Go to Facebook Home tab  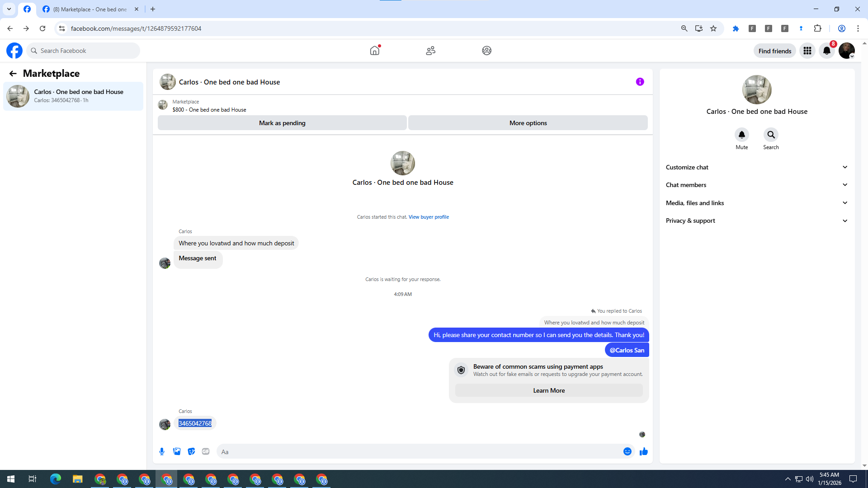click(x=374, y=51)
